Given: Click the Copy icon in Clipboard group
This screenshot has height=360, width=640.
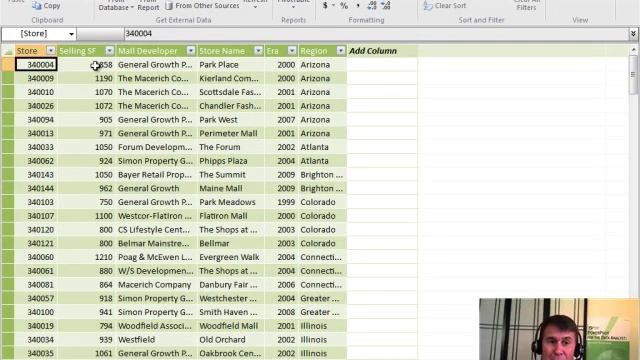Looking at the screenshot, I should (x=37, y=6).
